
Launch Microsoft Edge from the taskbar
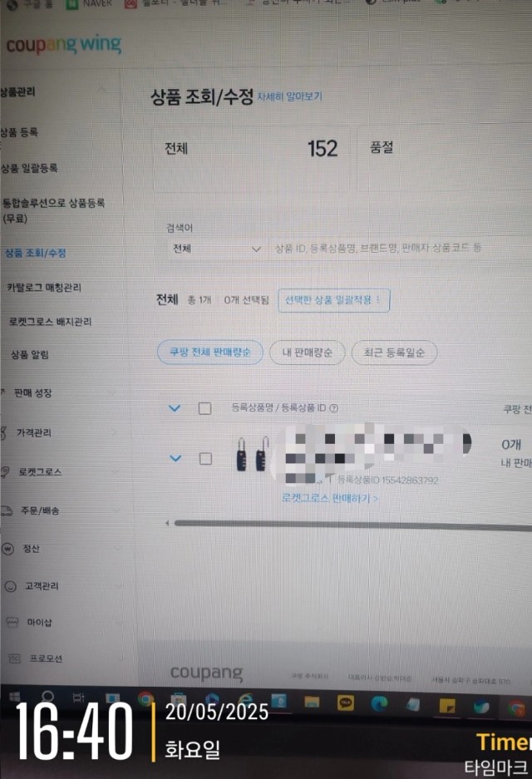(380, 703)
